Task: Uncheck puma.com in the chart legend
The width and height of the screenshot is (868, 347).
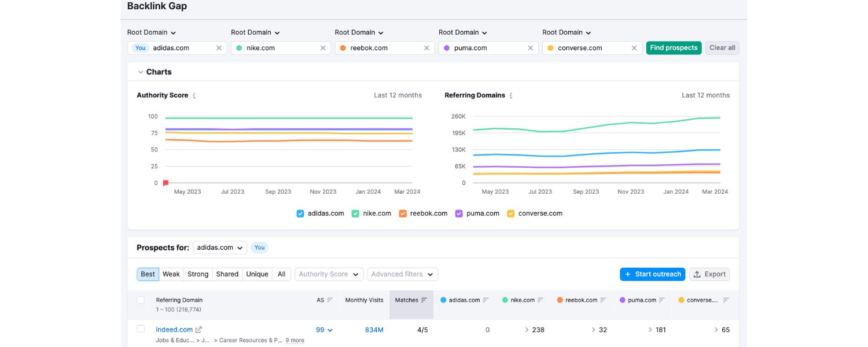Action: click(458, 213)
